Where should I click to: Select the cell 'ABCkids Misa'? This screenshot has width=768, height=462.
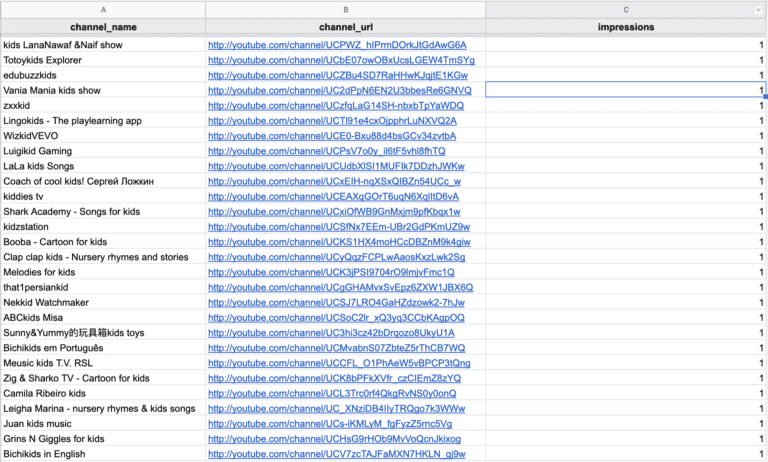(103, 318)
